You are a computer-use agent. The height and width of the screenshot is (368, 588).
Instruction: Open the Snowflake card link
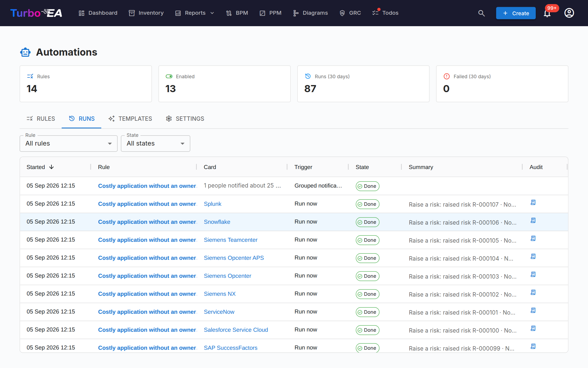(x=217, y=222)
